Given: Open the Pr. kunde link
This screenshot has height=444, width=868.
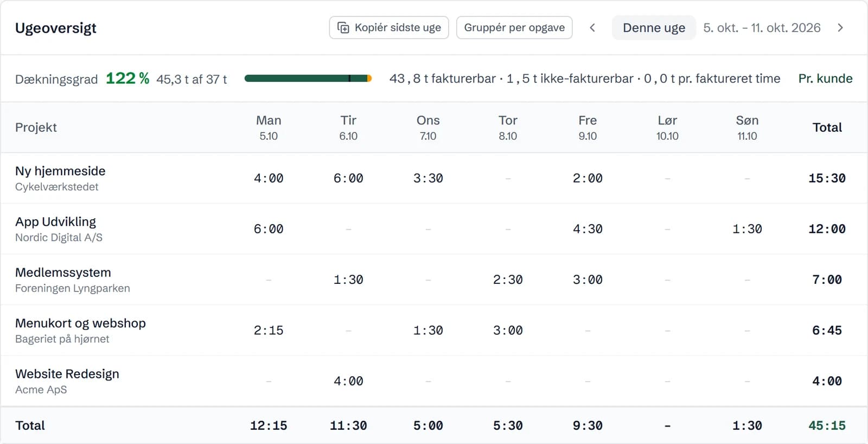Looking at the screenshot, I should tap(825, 79).
